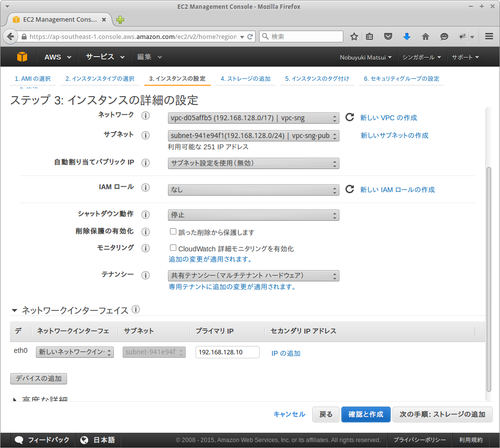
Task: Enable CloudWatch 詳細モニタリング checkbox
Action: click(x=173, y=248)
